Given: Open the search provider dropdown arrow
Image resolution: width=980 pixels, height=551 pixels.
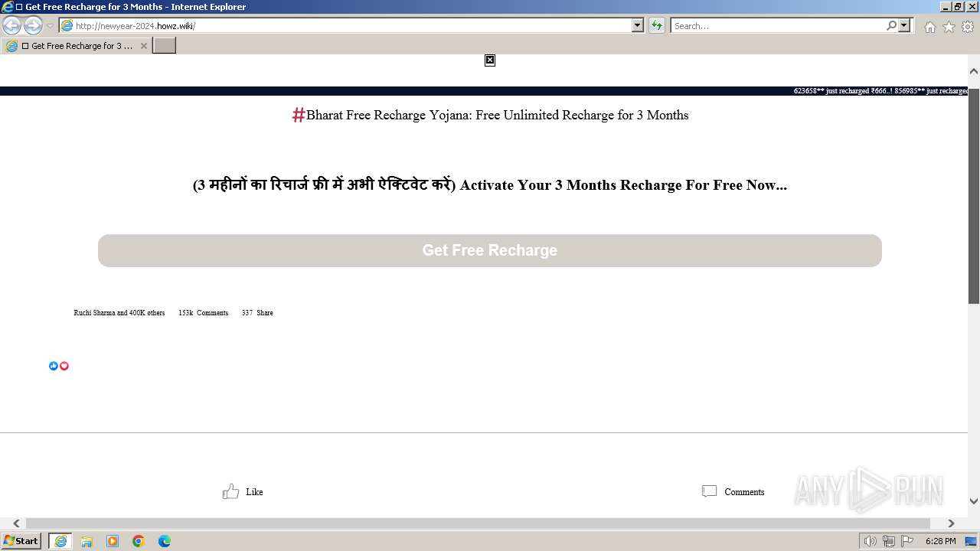Looking at the screenshot, I should (904, 26).
